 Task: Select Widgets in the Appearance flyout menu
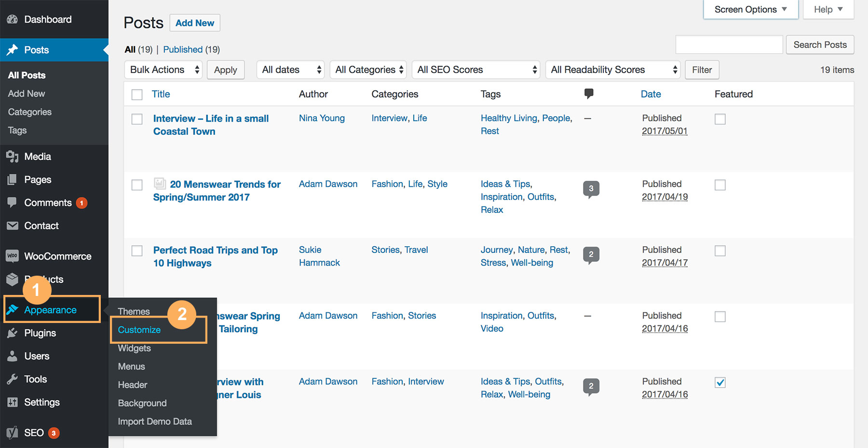coord(135,348)
